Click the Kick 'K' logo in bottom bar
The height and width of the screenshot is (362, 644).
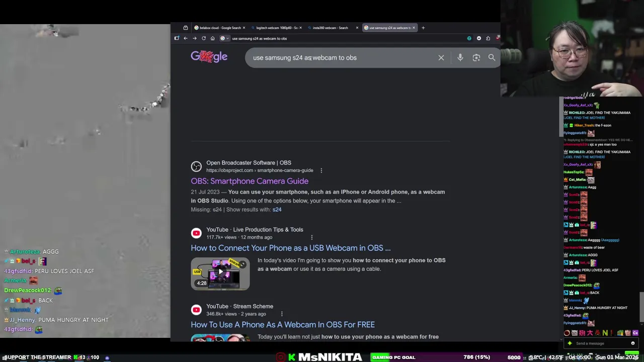292,357
